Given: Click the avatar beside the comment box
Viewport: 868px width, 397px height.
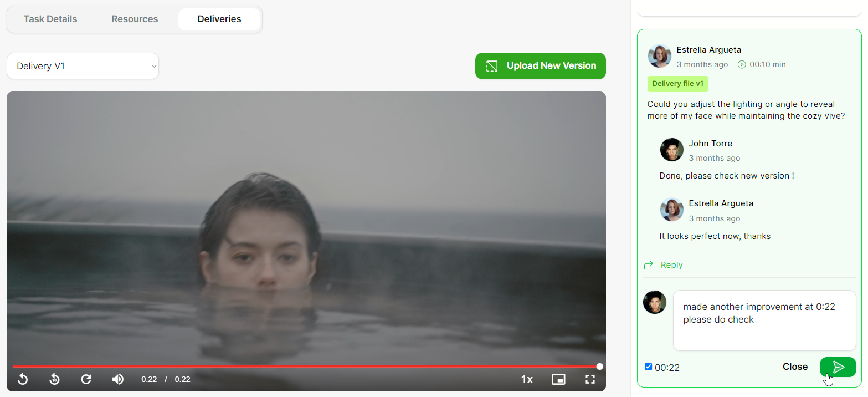Looking at the screenshot, I should point(655,302).
